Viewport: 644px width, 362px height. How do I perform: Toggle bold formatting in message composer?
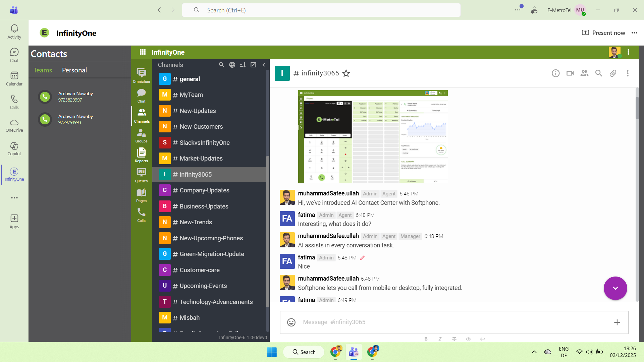[426, 339]
